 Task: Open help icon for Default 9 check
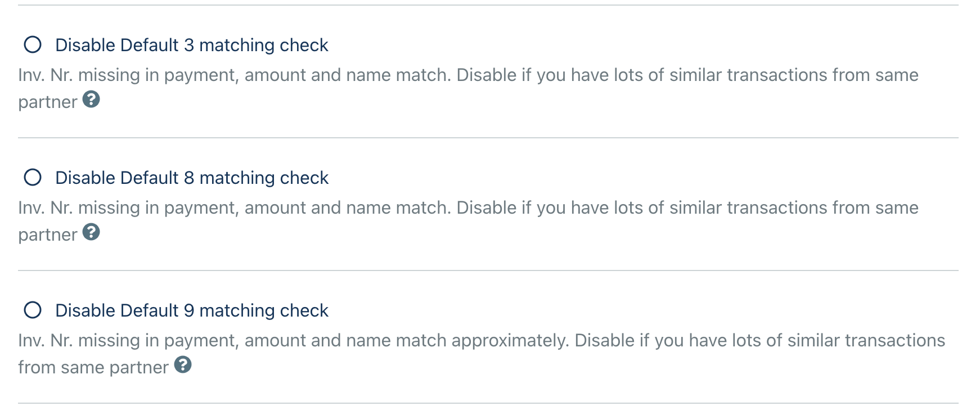(183, 365)
